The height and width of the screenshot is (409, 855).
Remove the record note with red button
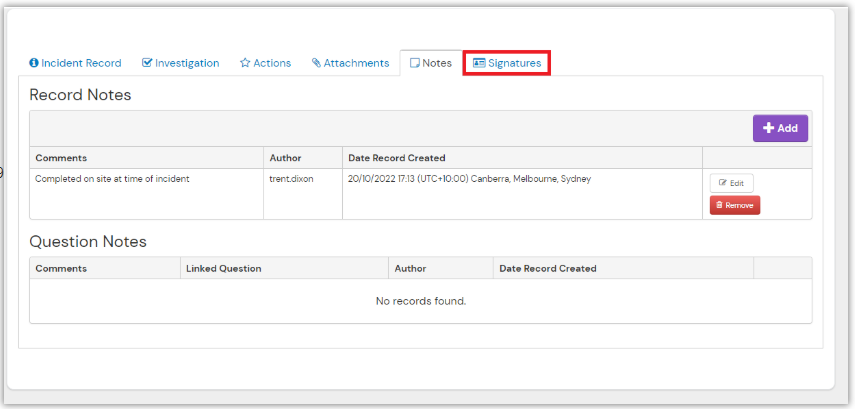click(x=735, y=205)
